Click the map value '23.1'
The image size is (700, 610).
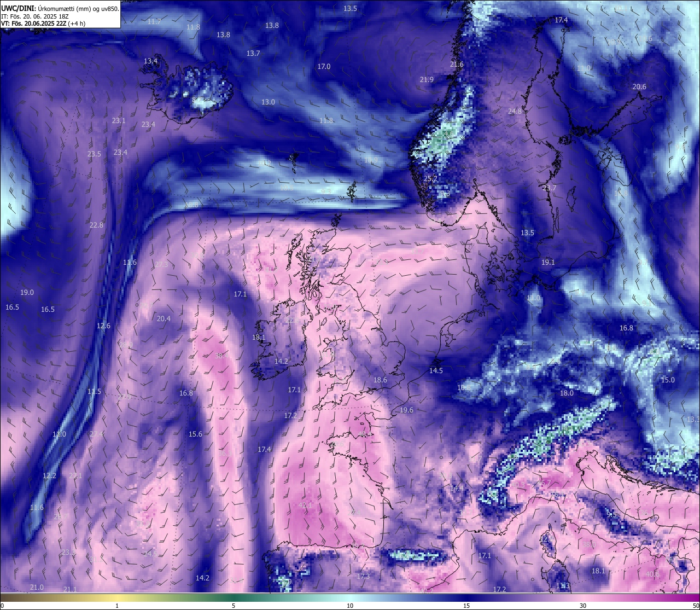119,121
